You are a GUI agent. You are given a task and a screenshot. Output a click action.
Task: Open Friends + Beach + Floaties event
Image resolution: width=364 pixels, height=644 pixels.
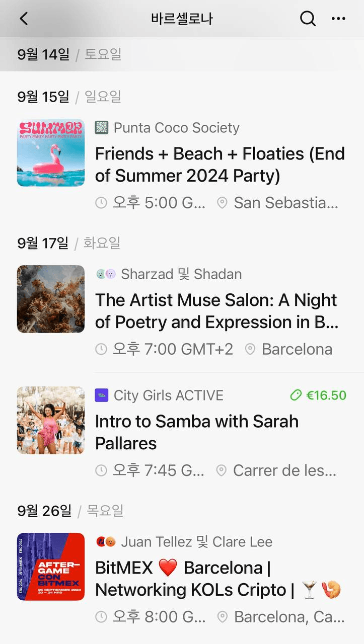tap(220, 165)
